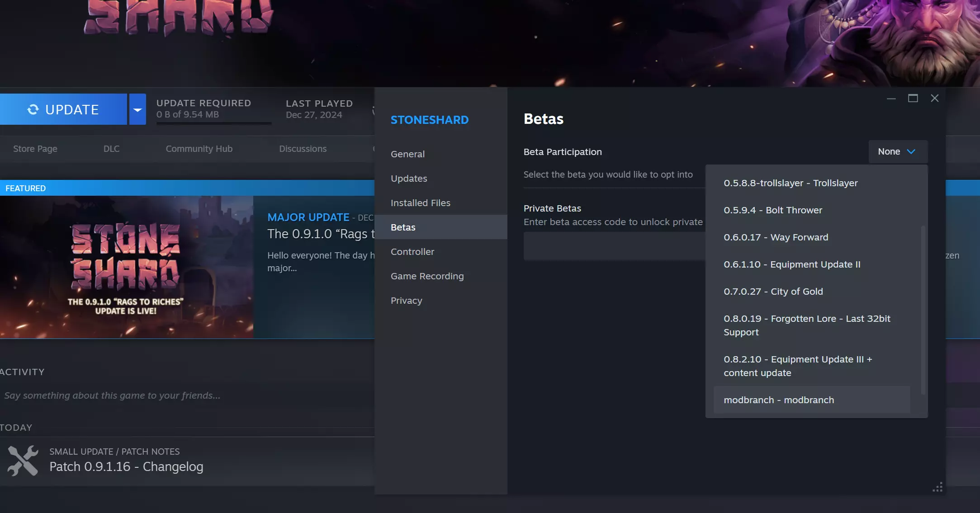Open Game Recording settings
Viewport: 980px width, 513px height.
[427, 276]
